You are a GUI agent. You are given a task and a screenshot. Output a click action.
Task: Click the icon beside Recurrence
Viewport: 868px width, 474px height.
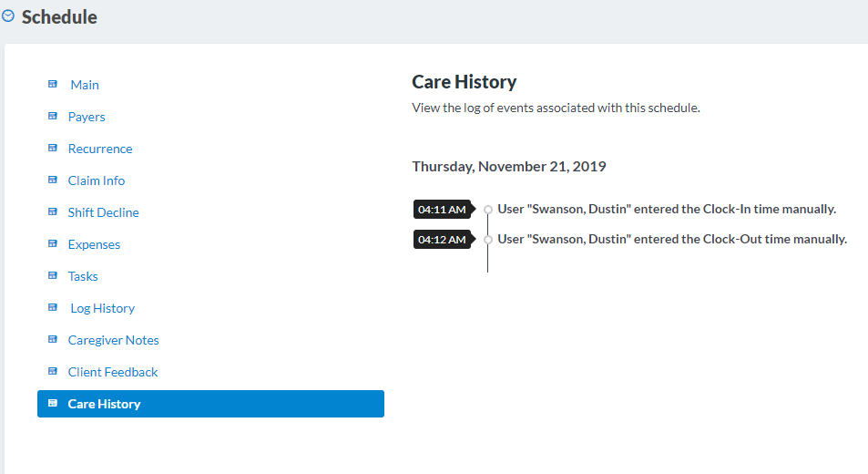point(53,149)
